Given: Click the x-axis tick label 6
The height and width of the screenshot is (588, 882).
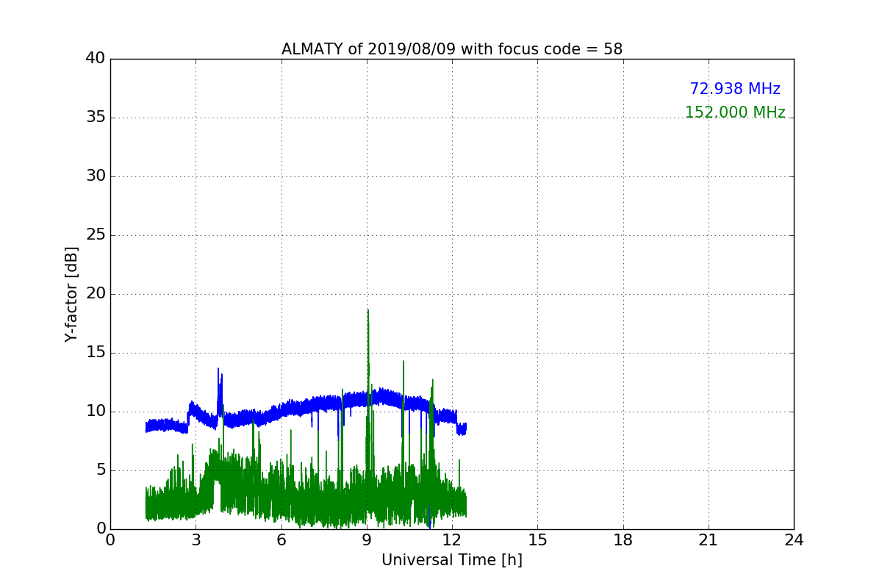Looking at the screenshot, I should tap(282, 540).
